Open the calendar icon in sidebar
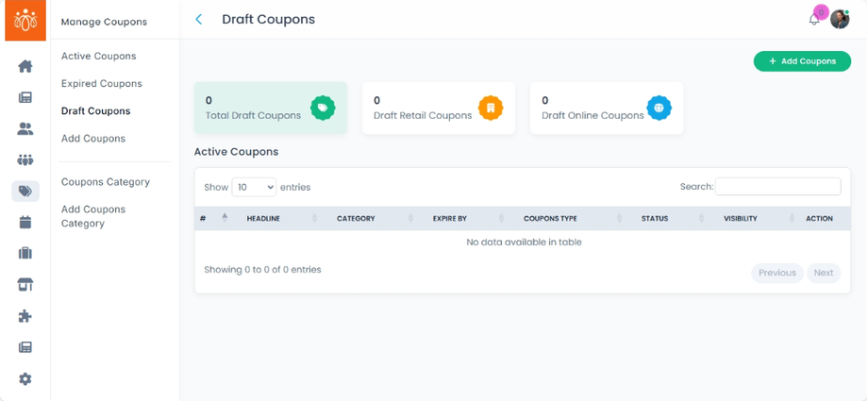Viewport: 868px width, 401px height. tap(25, 222)
